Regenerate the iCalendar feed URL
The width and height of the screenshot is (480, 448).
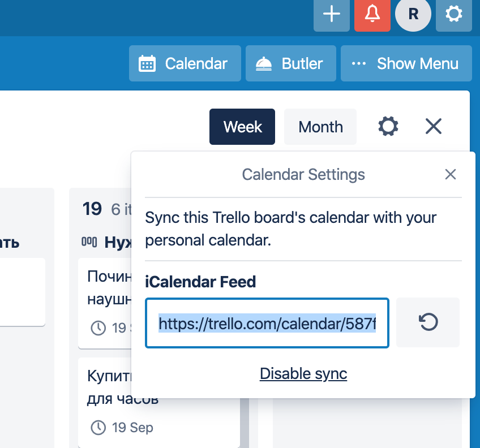point(428,322)
